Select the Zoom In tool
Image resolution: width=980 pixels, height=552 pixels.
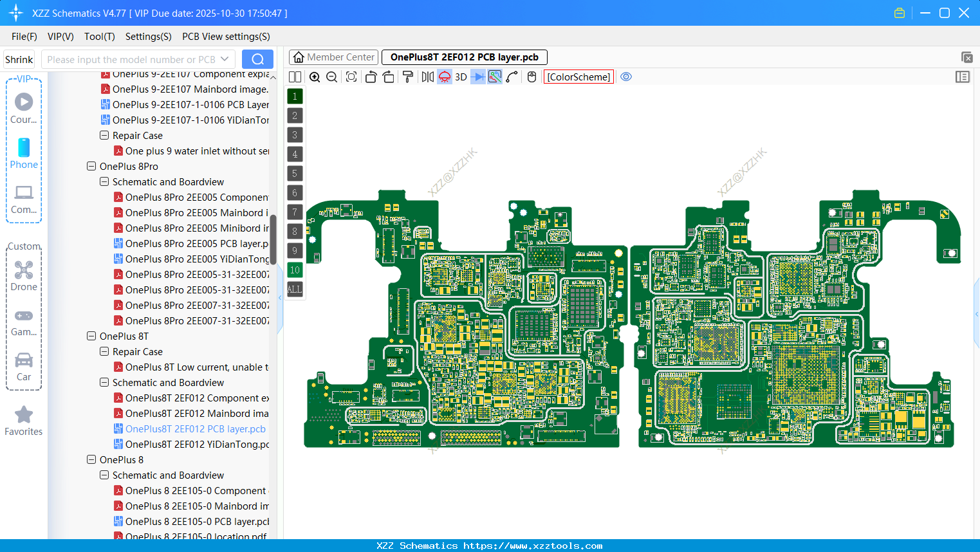tap(315, 77)
